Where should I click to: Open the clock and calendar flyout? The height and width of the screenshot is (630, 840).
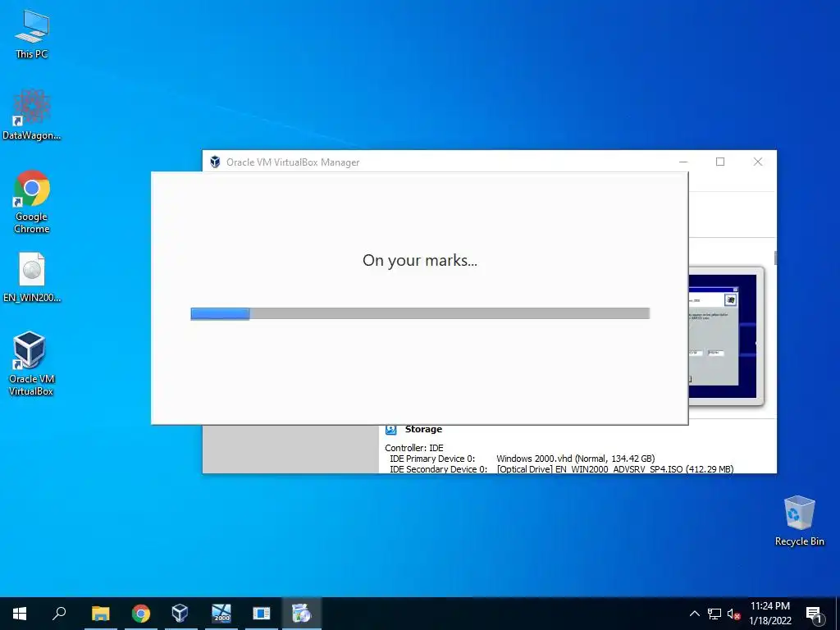click(x=769, y=614)
